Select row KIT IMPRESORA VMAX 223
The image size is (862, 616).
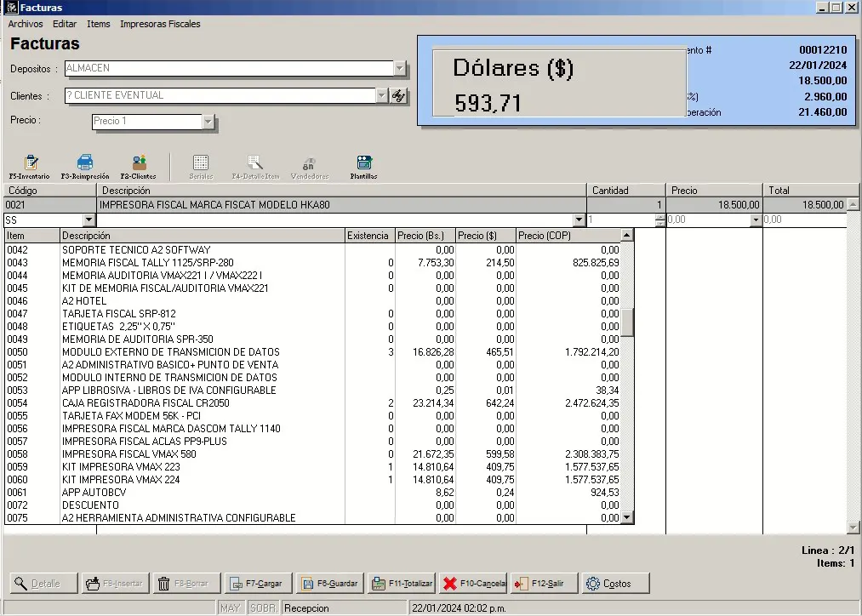[x=313, y=466]
